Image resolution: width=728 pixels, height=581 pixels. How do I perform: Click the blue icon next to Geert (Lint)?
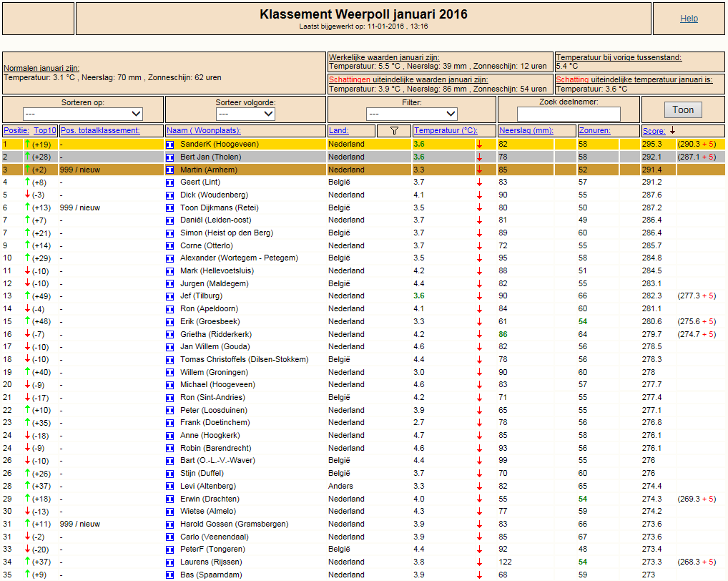170,182
